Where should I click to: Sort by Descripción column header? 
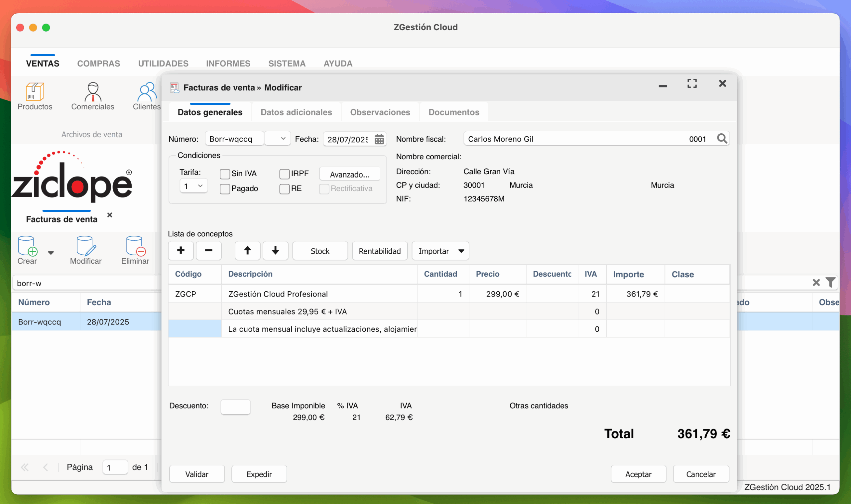(x=319, y=274)
